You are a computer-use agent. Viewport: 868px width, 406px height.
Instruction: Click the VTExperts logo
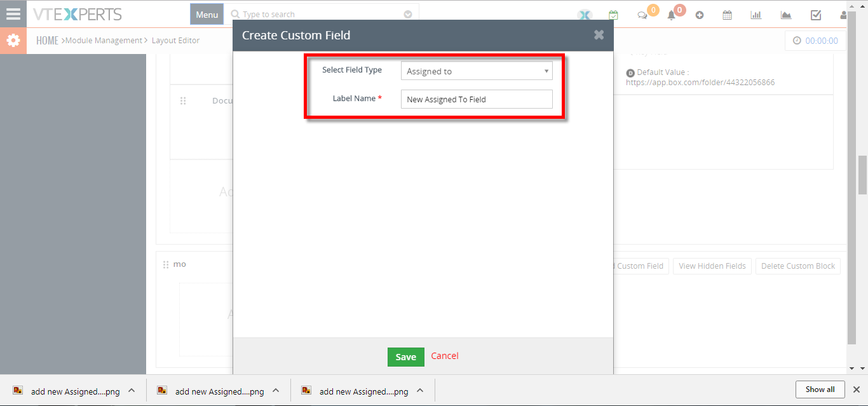77,14
